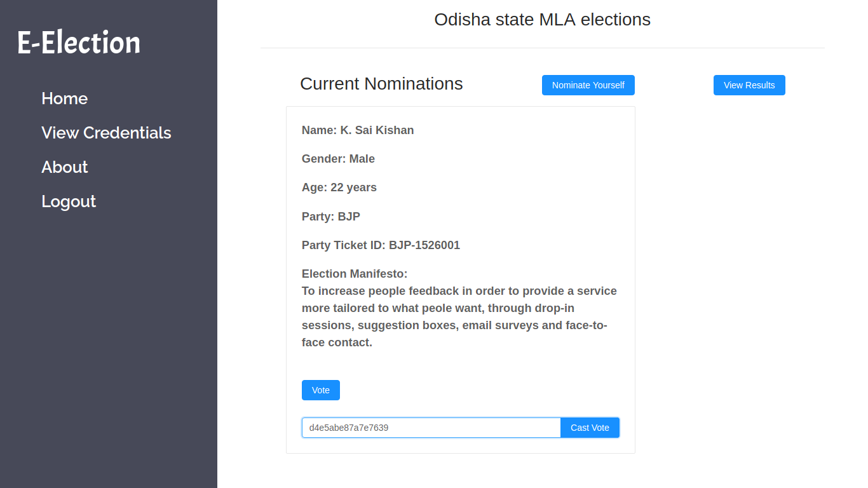Screen dimensions: 868x488
Task: Click the Odisha state MLA elections heading
Action: 542,20
